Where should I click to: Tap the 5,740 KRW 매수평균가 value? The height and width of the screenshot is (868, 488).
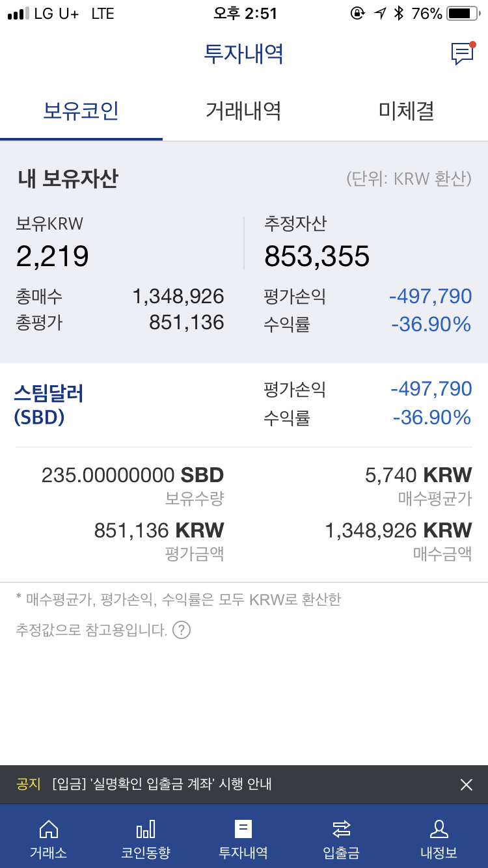coord(418,475)
